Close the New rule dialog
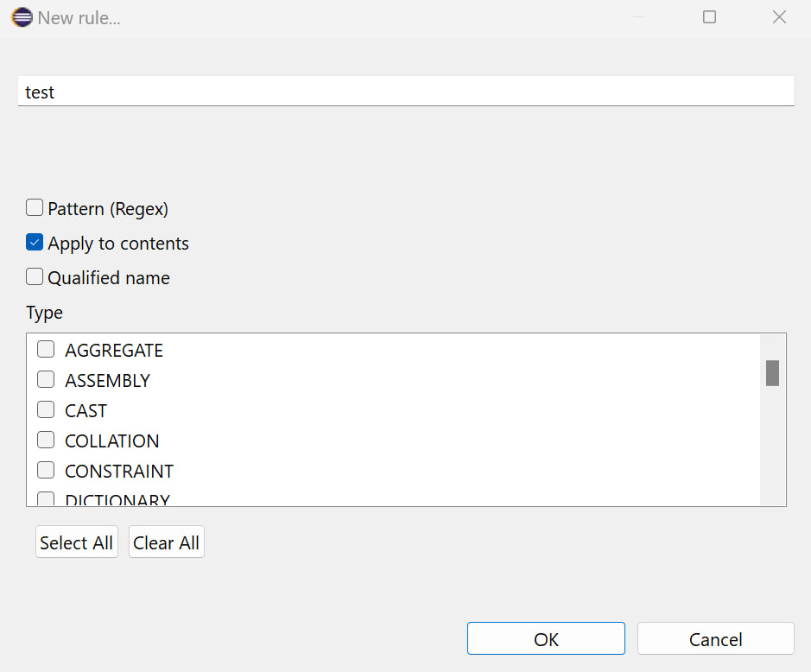 (x=779, y=17)
